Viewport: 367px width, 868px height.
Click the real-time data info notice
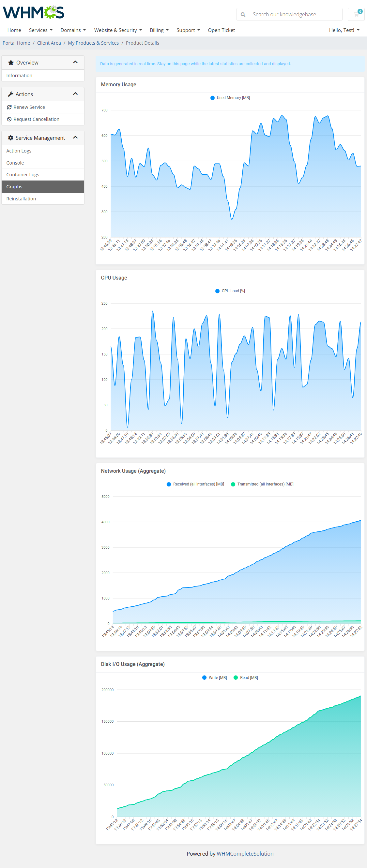230,64
